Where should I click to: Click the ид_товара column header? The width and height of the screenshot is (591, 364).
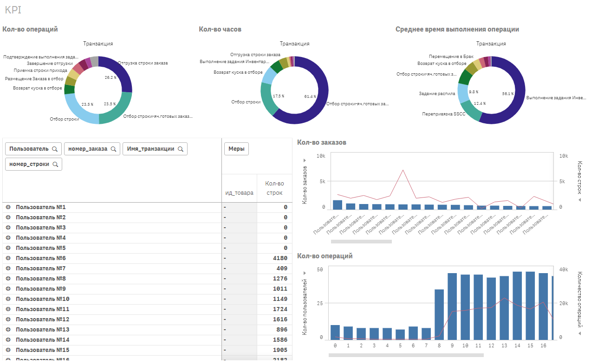point(240,192)
